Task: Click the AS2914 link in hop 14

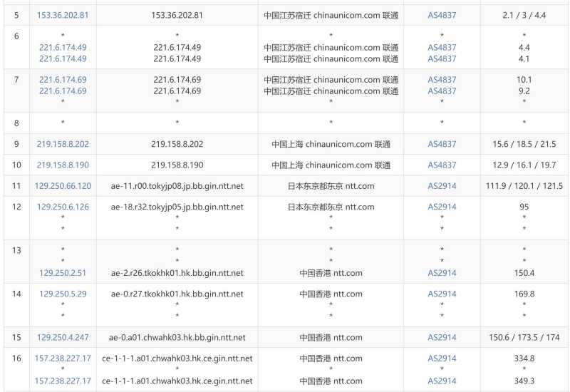Action: pos(442,294)
